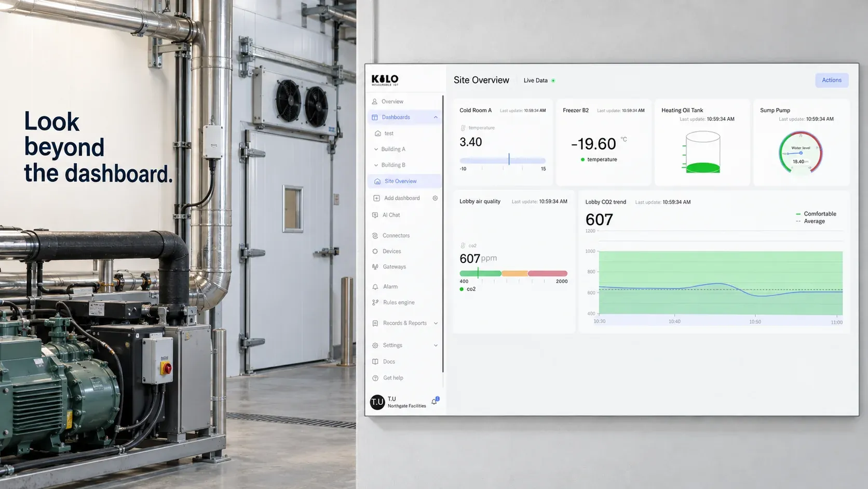The width and height of the screenshot is (868, 489).
Task: Toggle the Comfortable legend entry
Action: (816, 214)
